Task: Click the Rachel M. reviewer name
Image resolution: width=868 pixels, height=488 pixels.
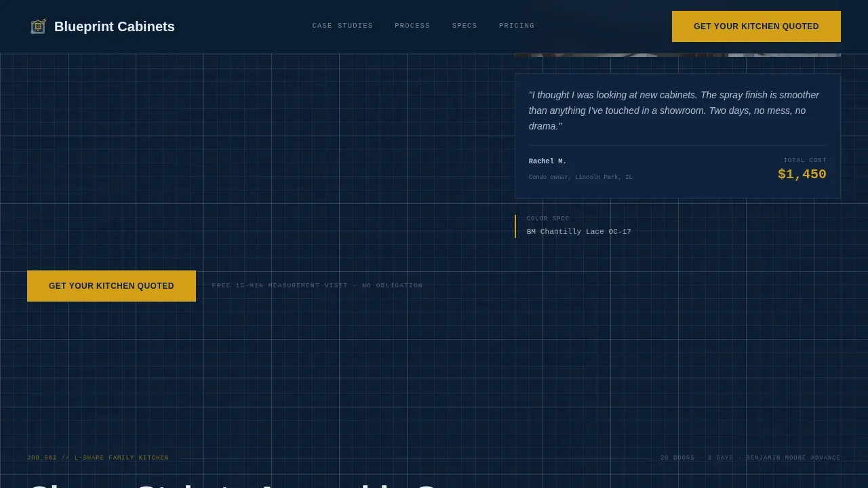Action: click(547, 161)
